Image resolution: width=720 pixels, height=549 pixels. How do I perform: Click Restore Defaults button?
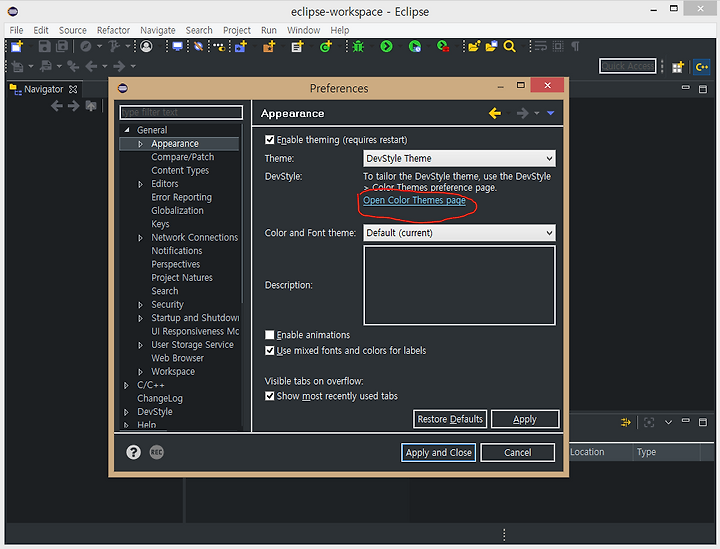pos(450,419)
